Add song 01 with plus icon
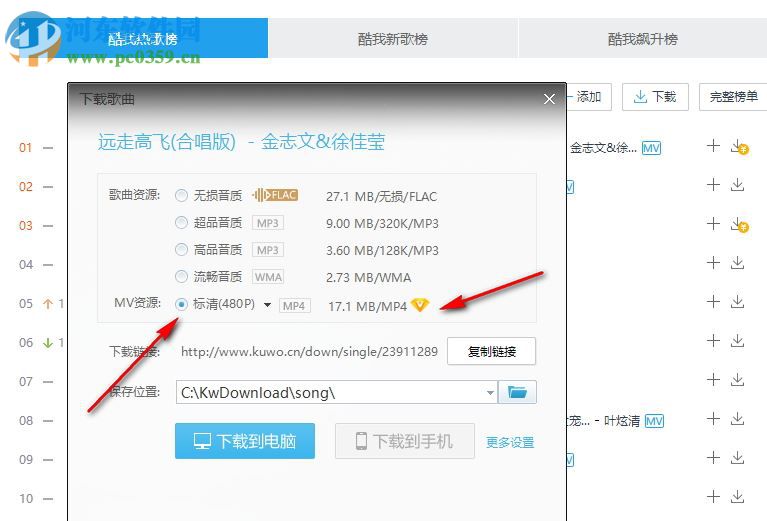The height and width of the screenshot is (521, 767). click(713, 146)
